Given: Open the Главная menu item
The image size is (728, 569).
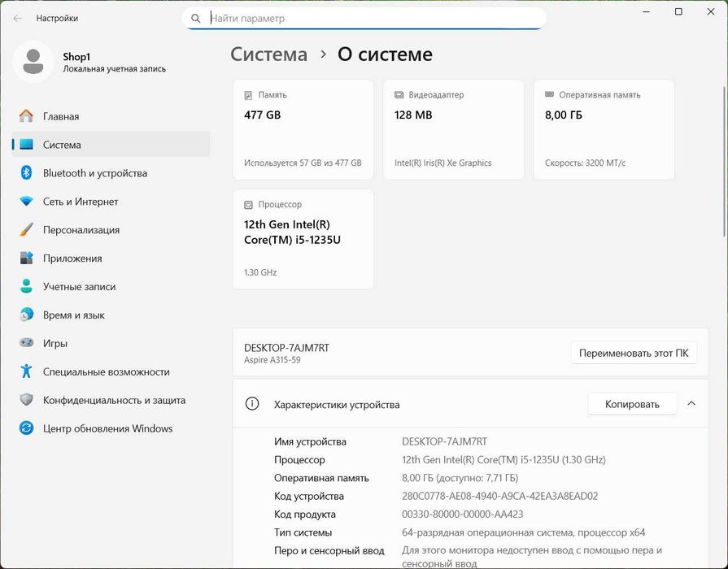Looking at the screenshot, I should pos(111,116).
